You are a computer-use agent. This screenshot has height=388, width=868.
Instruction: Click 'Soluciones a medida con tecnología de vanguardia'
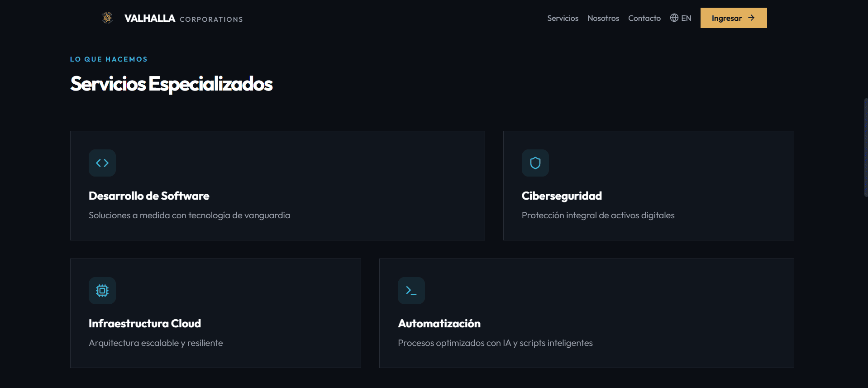click(189, 215)
